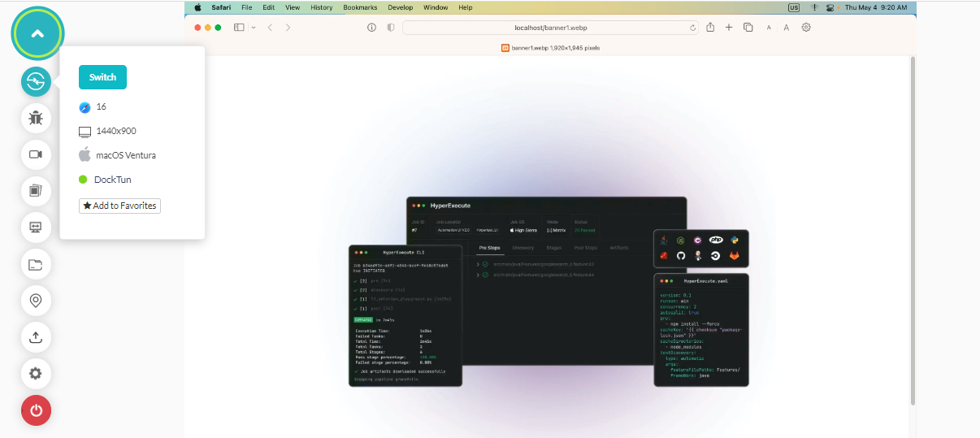Open the US input source menu
The height and width of the screenshot is (438, 980).
(x=793, y=7)
